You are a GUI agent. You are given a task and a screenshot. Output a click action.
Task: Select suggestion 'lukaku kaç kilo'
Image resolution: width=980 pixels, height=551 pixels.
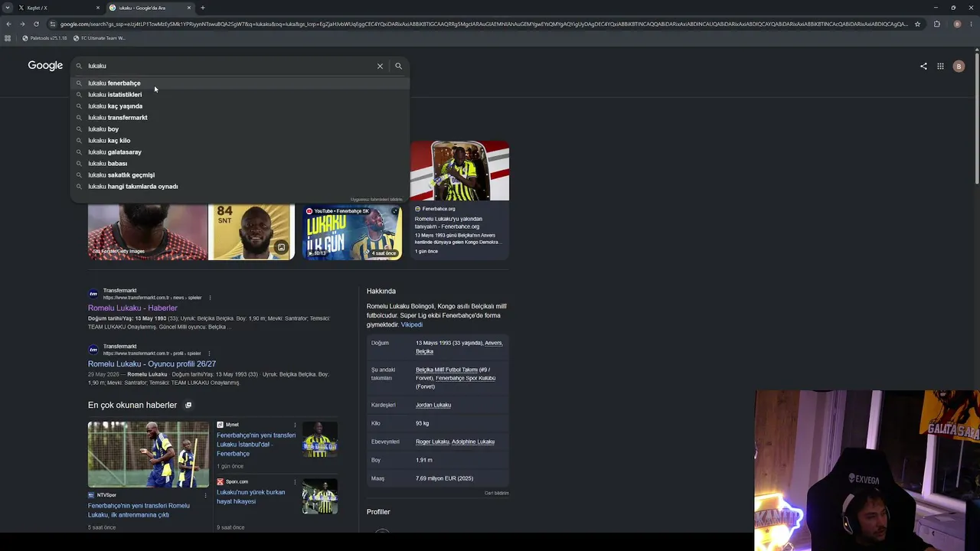[x=240, y=141]
